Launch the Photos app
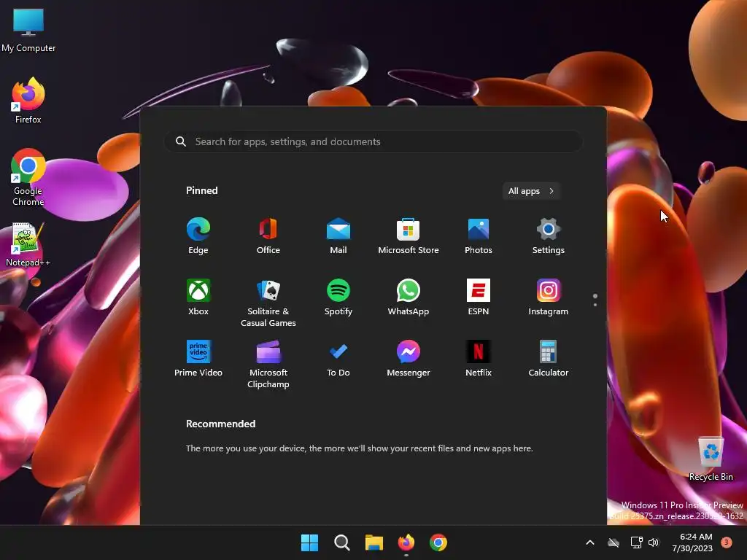The image size is (747, 560). point(479,236)
